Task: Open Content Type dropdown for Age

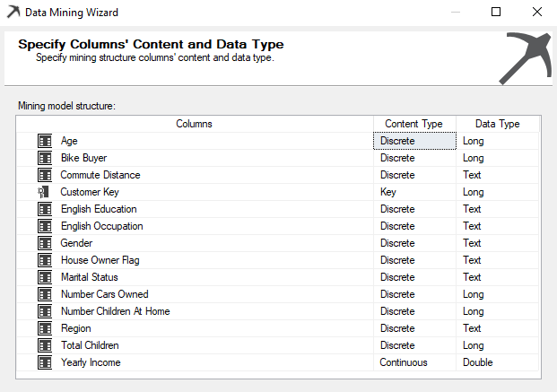Action: (414, 141)
